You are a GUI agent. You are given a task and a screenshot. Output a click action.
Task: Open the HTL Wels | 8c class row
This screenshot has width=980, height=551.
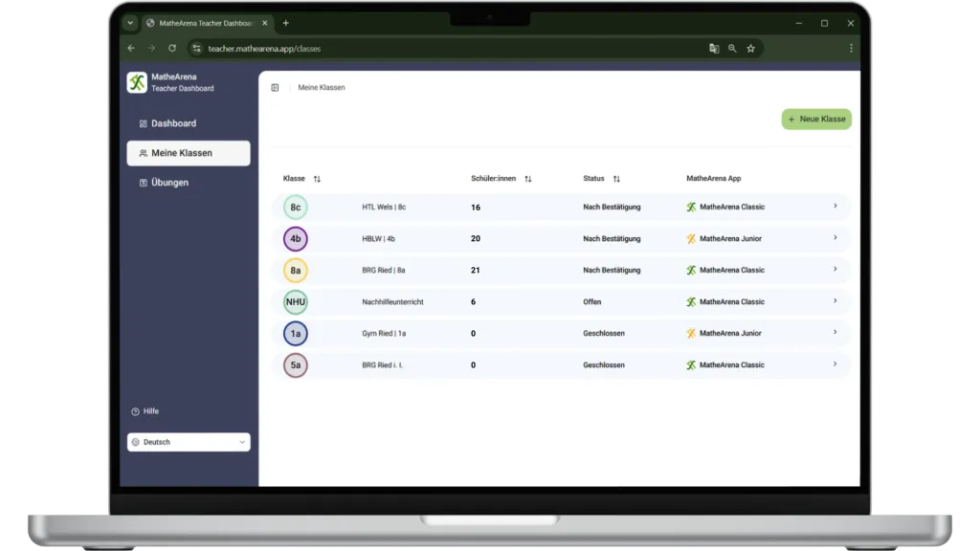pyautogui.click(x=561, y=208)
